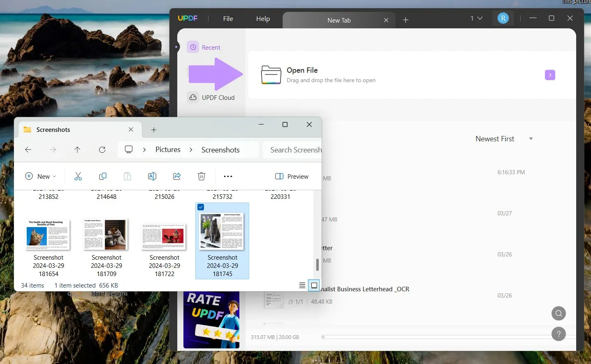Switch to details list view icon in status bar
The width and height of the screenshot is (591, 364).
[302, 285]
